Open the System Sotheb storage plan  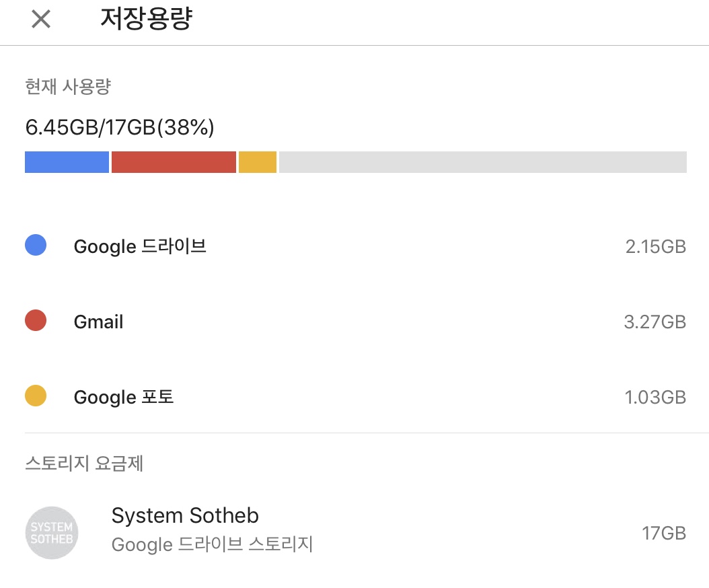355,533
